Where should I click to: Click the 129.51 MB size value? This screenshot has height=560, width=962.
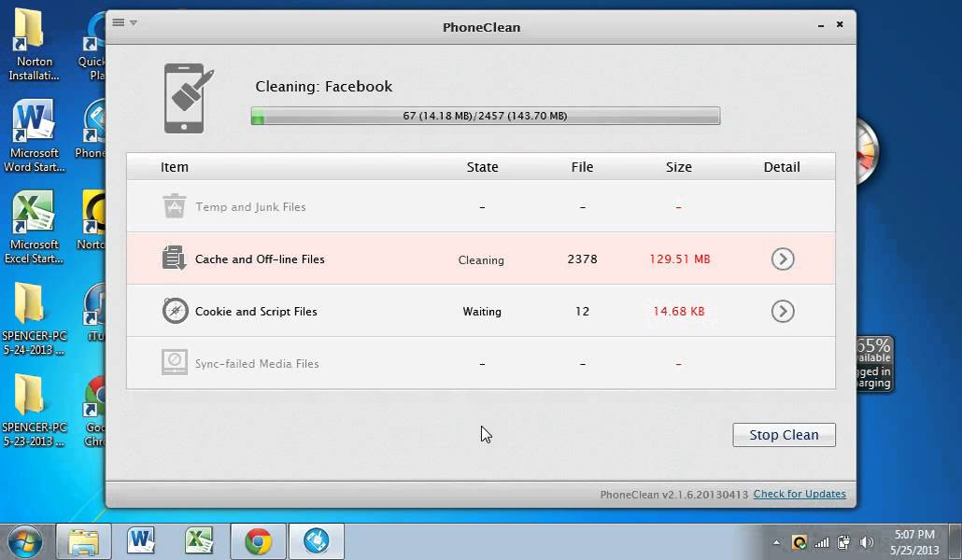point(679,259)
